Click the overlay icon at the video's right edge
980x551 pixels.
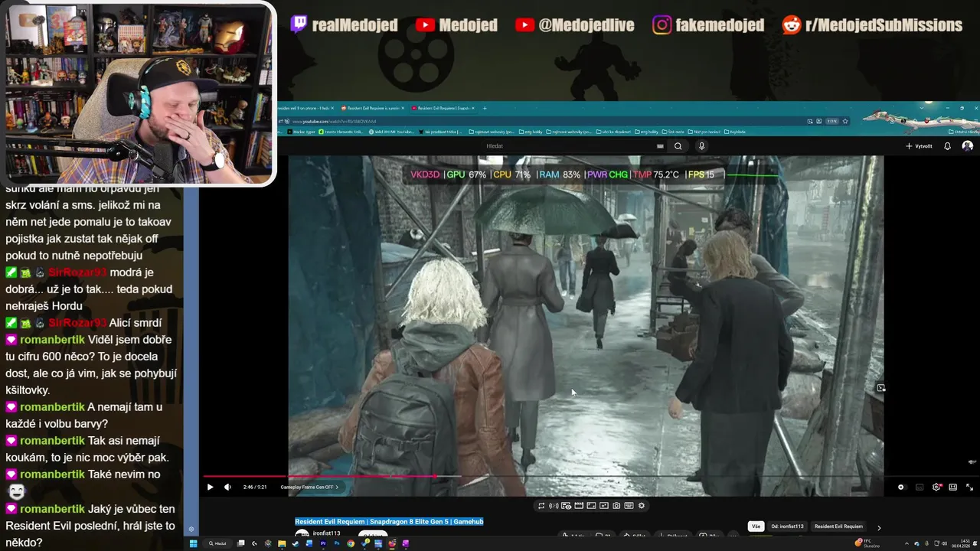(x=880, y=388)
